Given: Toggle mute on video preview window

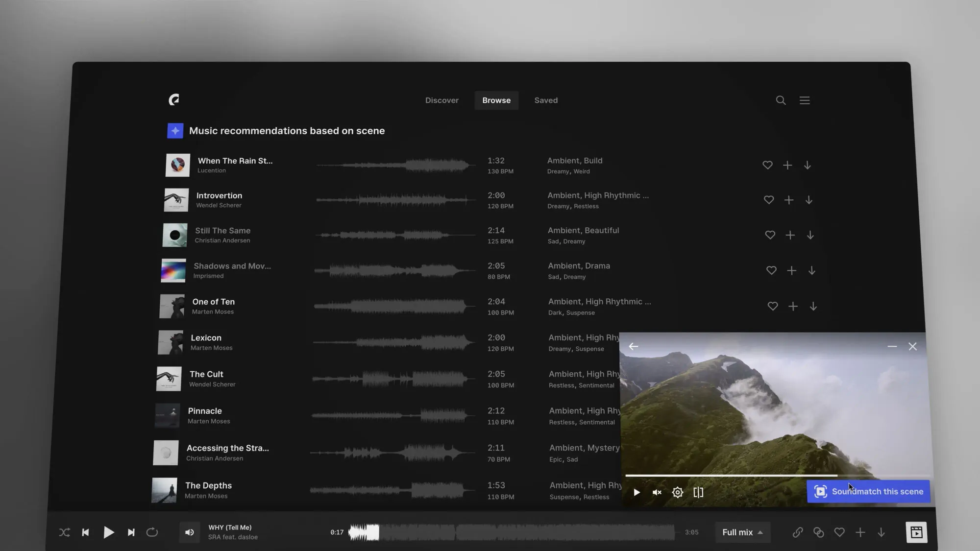Looking at the screenshot, I should 656,492.
